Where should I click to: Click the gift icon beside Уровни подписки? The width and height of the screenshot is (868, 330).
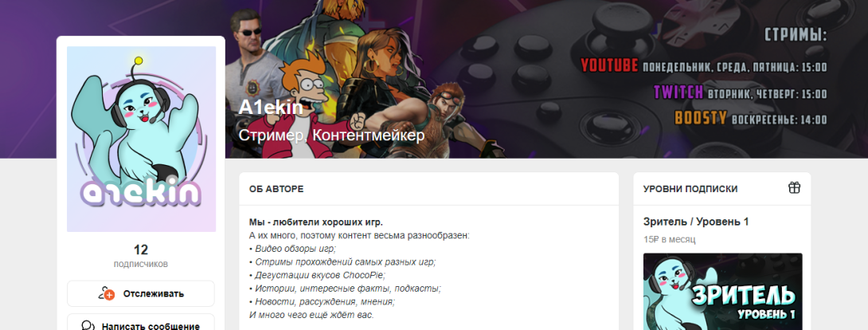(795, 187)
